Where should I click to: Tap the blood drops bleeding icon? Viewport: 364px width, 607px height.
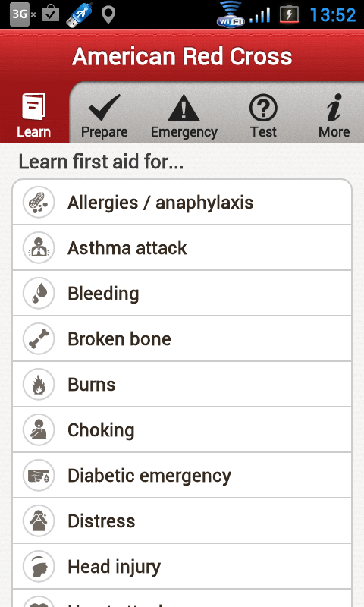(x=39, y=293)
